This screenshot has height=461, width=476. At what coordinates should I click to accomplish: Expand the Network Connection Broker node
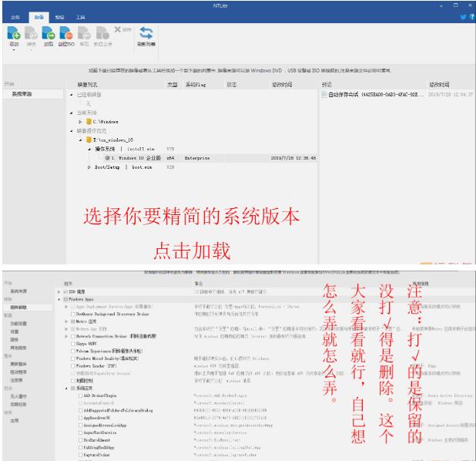(x=66, y=336)
